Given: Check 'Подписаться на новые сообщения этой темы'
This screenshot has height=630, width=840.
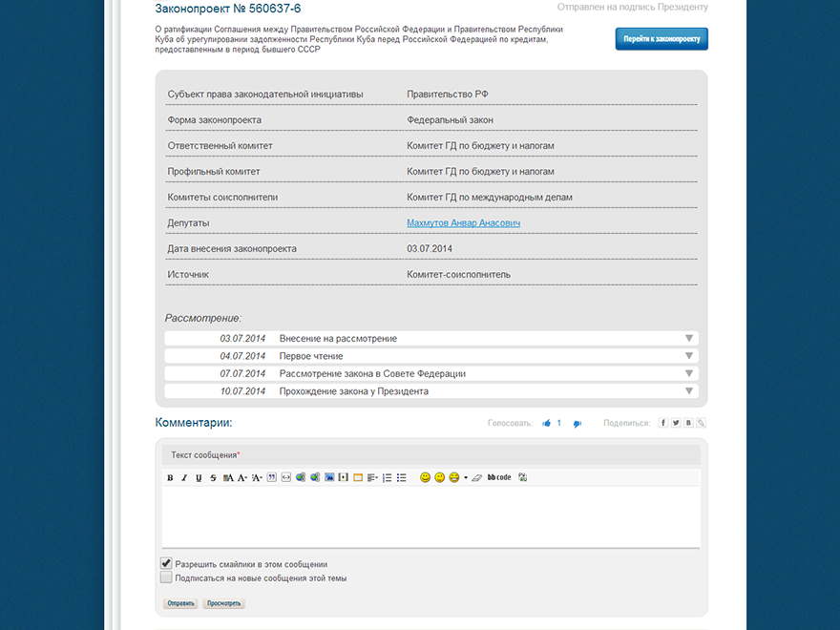Looking at the screenshot, I should [166, 577].
